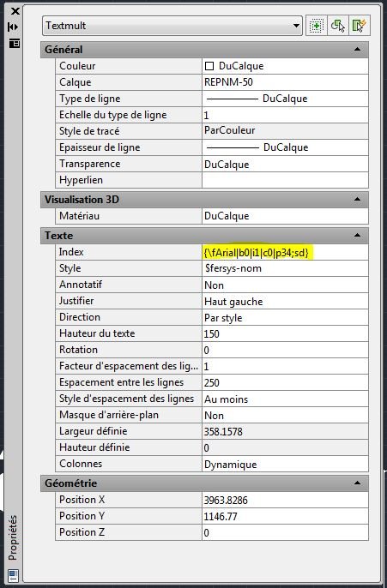Select the Couleur DuCalque swatch value

click(285, 66)
